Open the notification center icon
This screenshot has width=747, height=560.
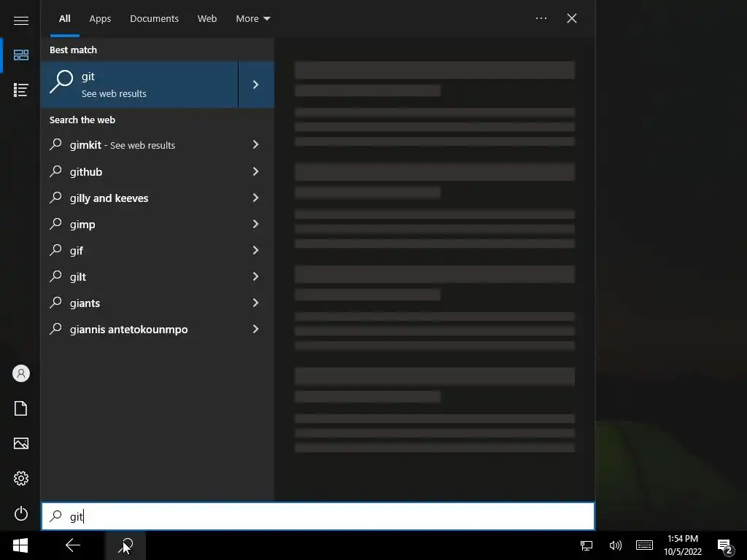[724, 546]
